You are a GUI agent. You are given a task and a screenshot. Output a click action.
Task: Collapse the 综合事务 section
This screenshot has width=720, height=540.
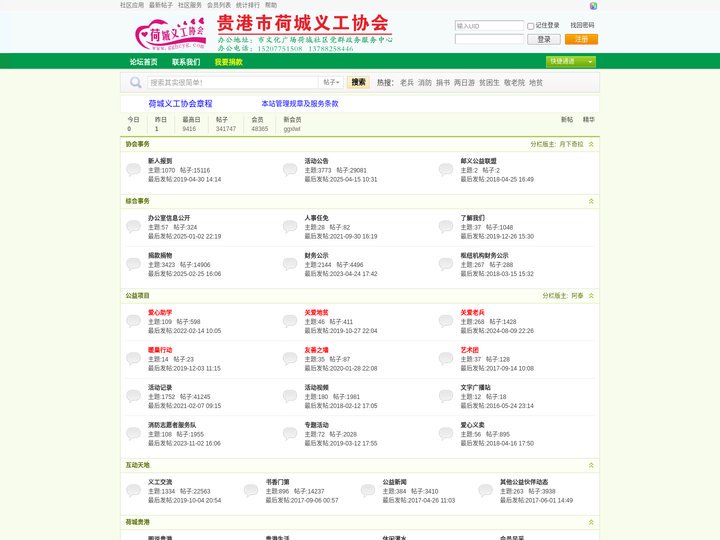point(591,201)
